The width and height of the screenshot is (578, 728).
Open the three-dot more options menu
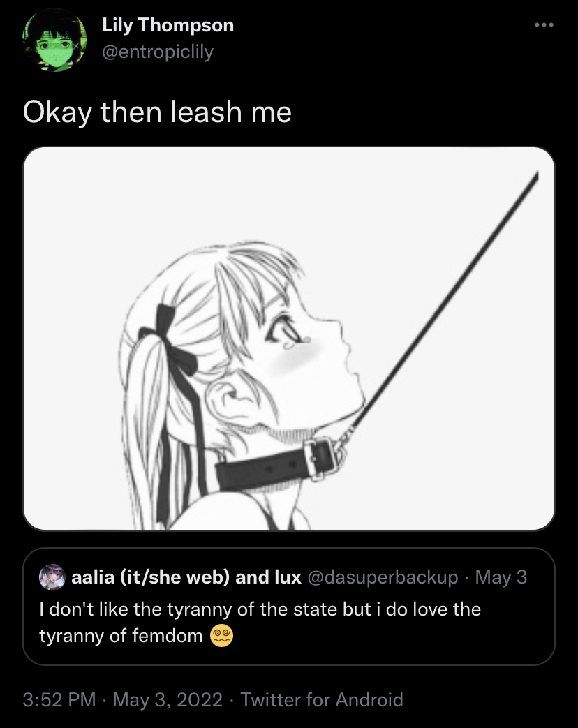click(x=544, y=25)
